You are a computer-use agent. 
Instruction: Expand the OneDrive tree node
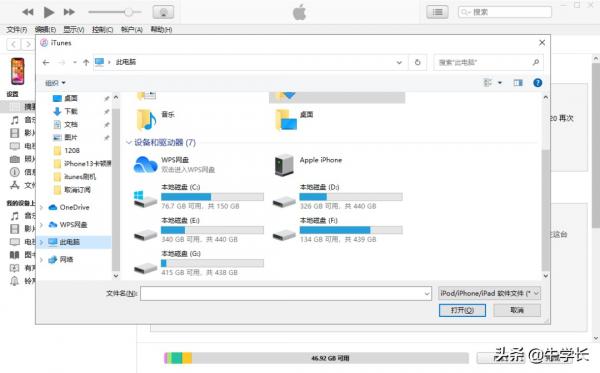tap(42, 207)
